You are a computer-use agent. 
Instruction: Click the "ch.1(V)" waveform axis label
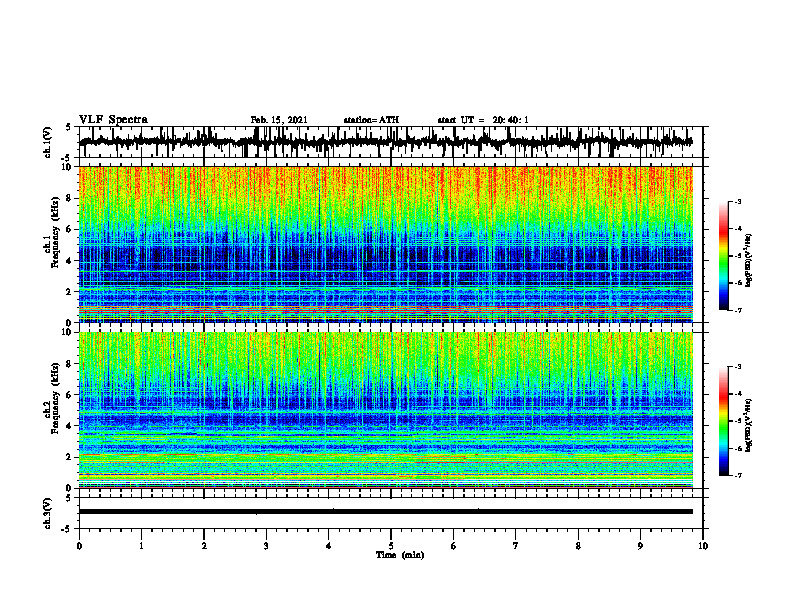48,142
